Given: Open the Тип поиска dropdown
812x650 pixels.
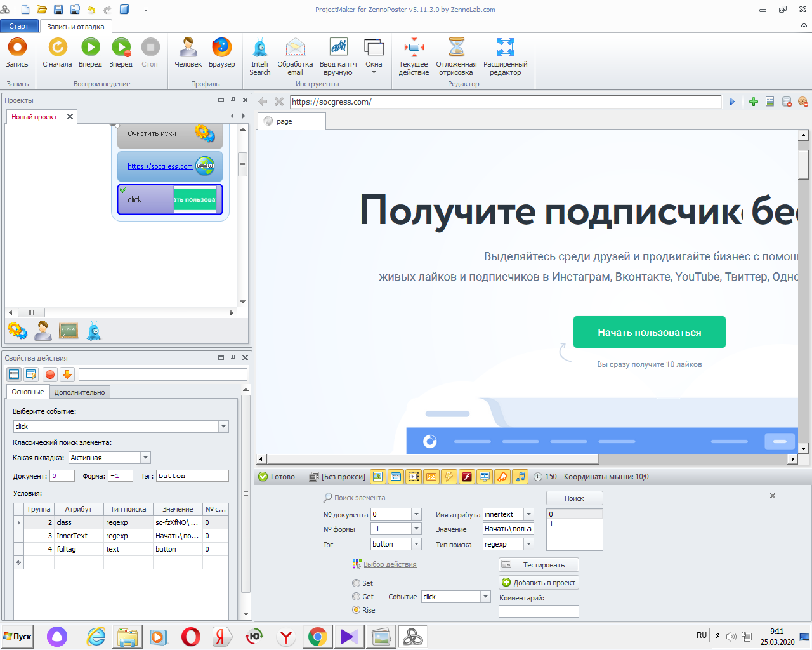Looking at the screenshot, I should pos(529,544).
